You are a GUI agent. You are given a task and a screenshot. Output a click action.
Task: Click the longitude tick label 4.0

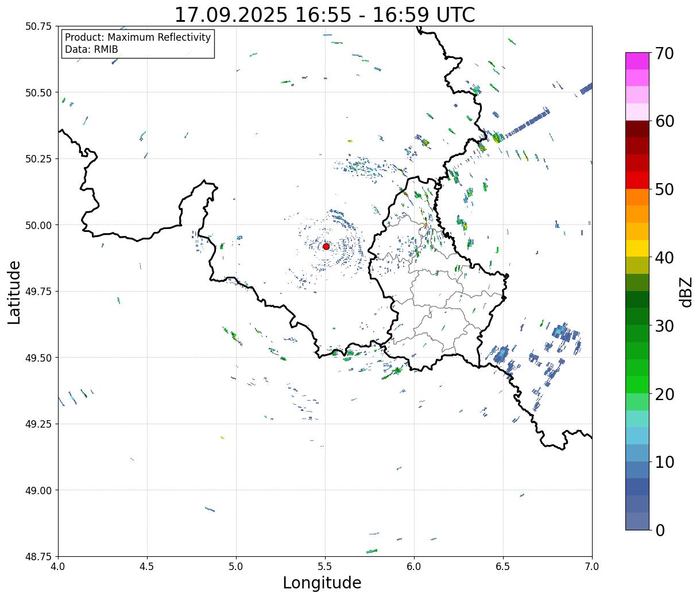click(x=58, y=567)
